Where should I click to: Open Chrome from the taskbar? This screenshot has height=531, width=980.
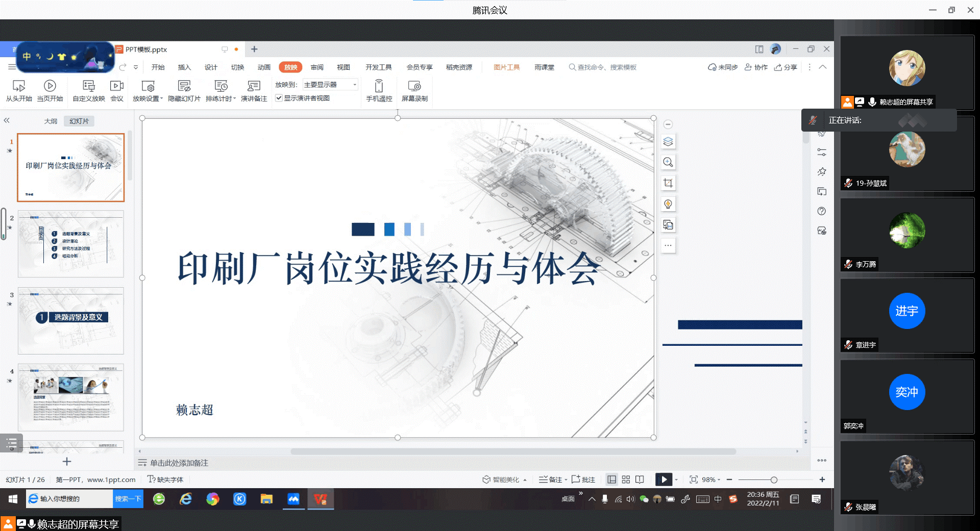pos(213,499)
